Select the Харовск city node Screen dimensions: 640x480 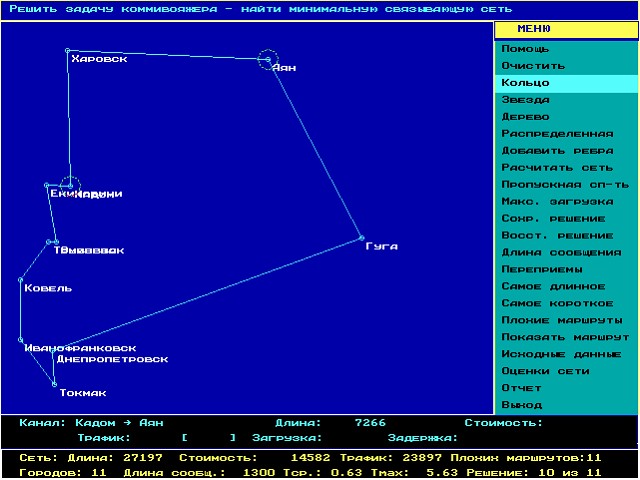68,50
